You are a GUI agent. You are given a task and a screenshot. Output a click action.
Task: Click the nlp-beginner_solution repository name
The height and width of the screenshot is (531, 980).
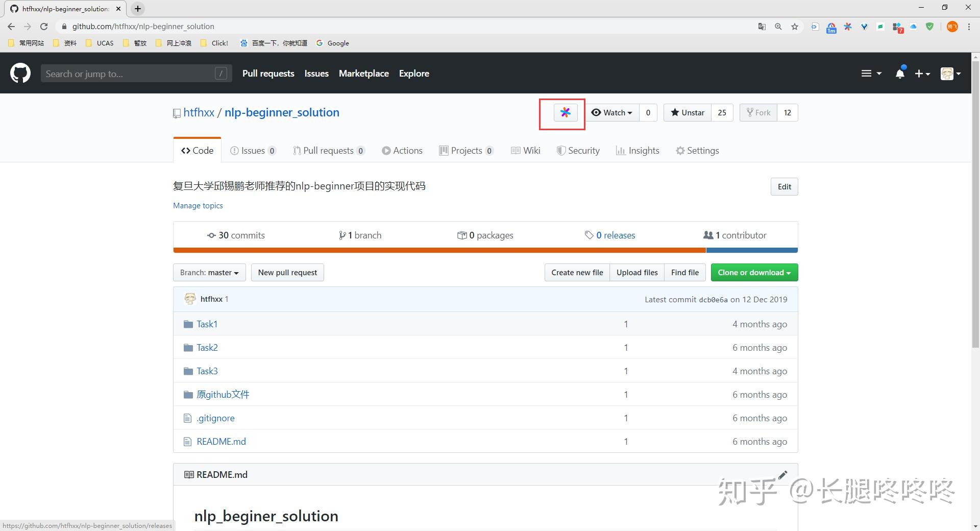pos(282,112)
